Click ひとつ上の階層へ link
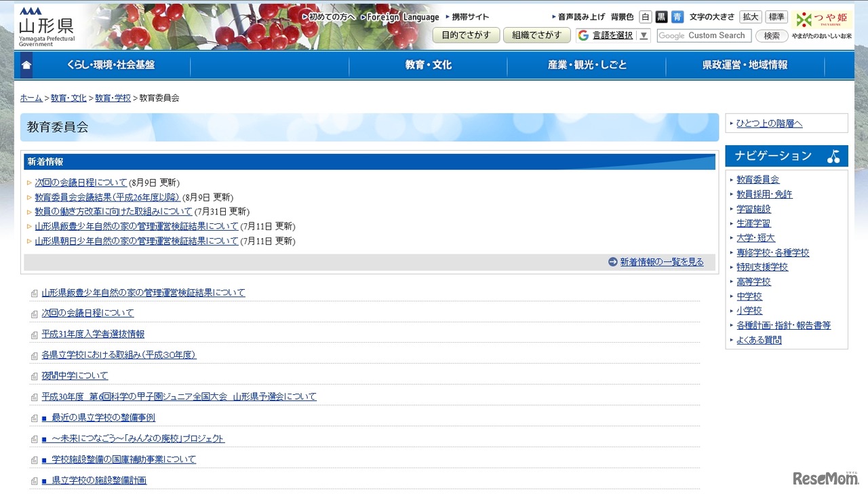 point(769,123)
